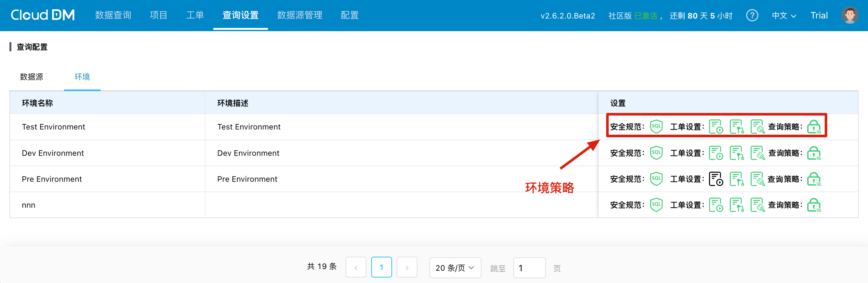Click the black ticket setting icon for Pre Environment
The height and width of the screenshot is (283, 868).
tap(716, 179)
